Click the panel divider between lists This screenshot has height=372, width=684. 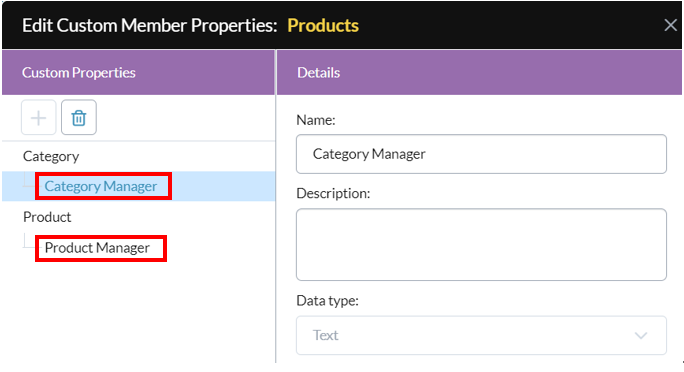(x=276, y=206)
